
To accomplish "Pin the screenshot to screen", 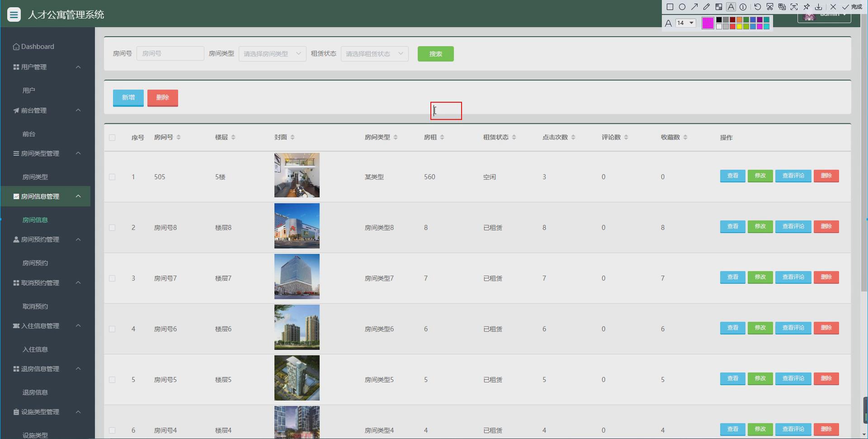I will pyautogui.click(x=807, y=7).
